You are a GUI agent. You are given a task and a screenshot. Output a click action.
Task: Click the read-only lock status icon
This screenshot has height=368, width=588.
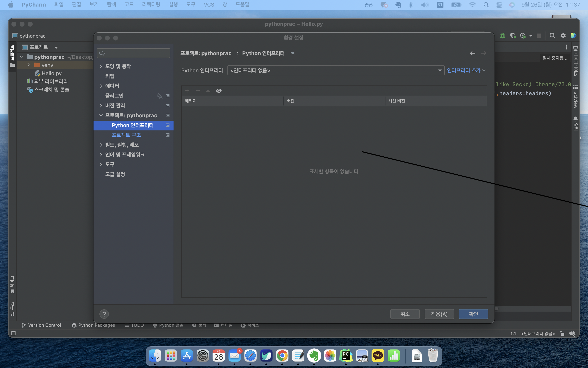click(x=562, y=333)
